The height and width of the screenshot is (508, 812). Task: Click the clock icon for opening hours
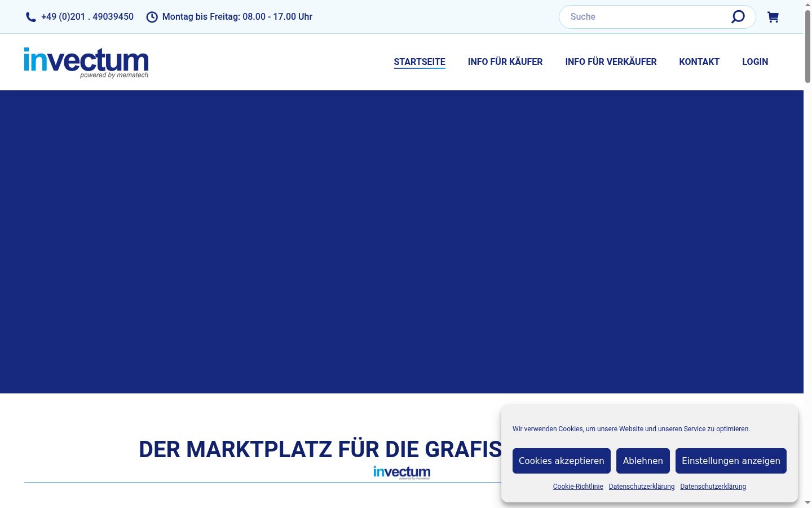tap(152, 17)
